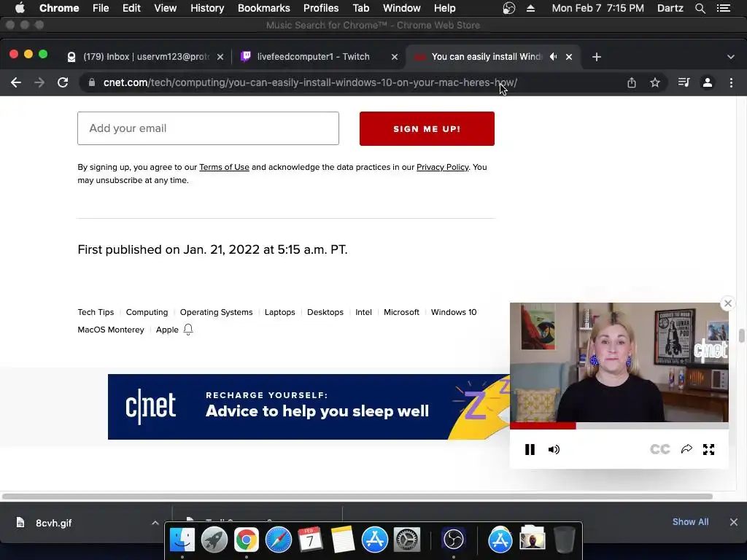Reload the cnet page

tap(63, 82)
